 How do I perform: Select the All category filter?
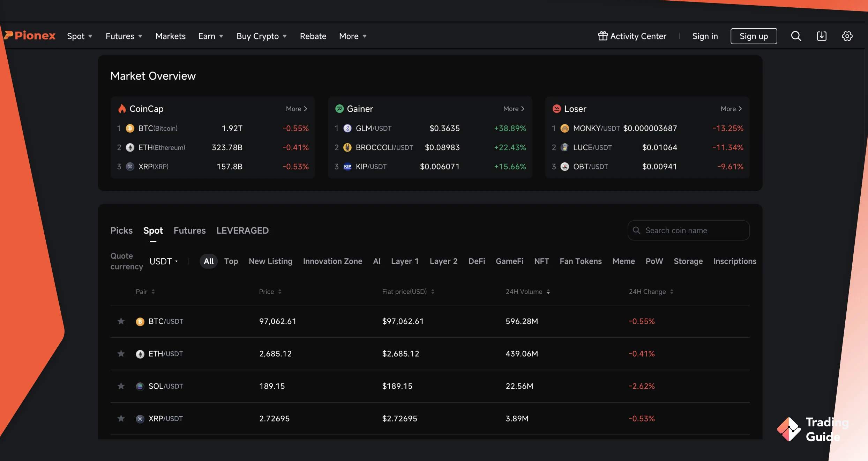click(x=209, y=261)
